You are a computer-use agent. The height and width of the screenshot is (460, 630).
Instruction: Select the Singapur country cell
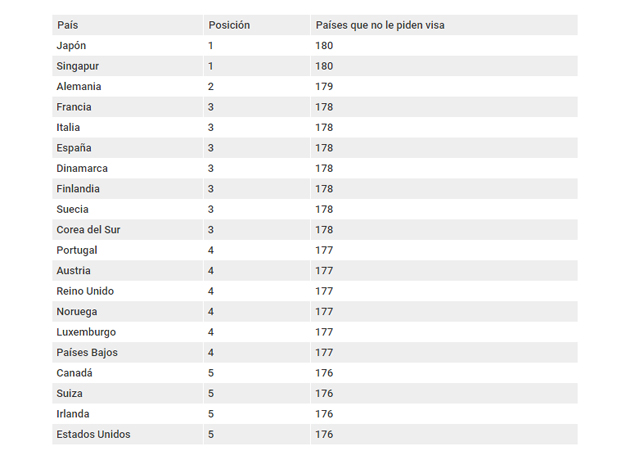pos(77,66)
